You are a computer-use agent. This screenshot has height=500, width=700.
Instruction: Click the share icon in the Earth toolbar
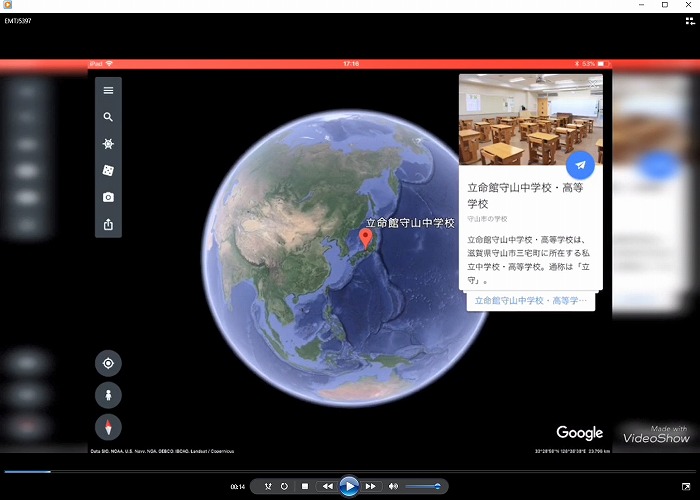pyautogui.click(x=108, y=224)
